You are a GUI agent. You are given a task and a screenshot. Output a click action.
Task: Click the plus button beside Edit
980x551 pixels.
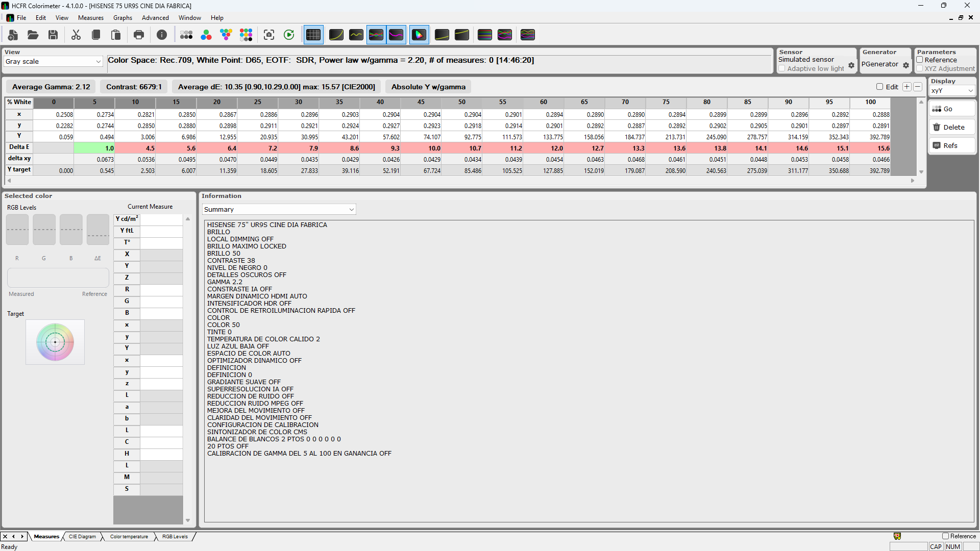[907, 87]
